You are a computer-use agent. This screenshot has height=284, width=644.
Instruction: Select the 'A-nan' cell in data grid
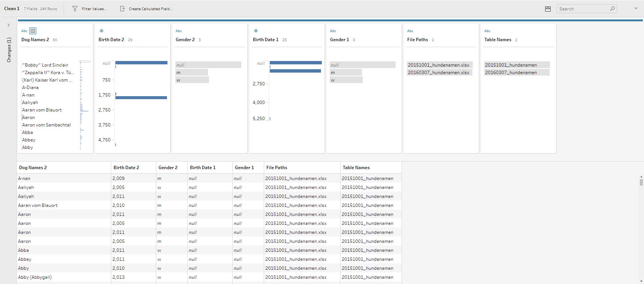point(64,178)
